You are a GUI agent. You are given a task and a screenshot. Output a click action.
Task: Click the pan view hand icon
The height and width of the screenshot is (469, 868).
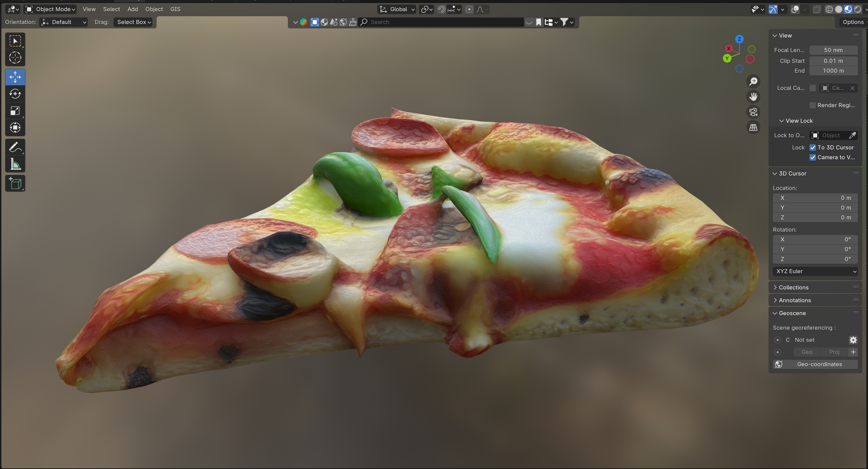point(753,97)
